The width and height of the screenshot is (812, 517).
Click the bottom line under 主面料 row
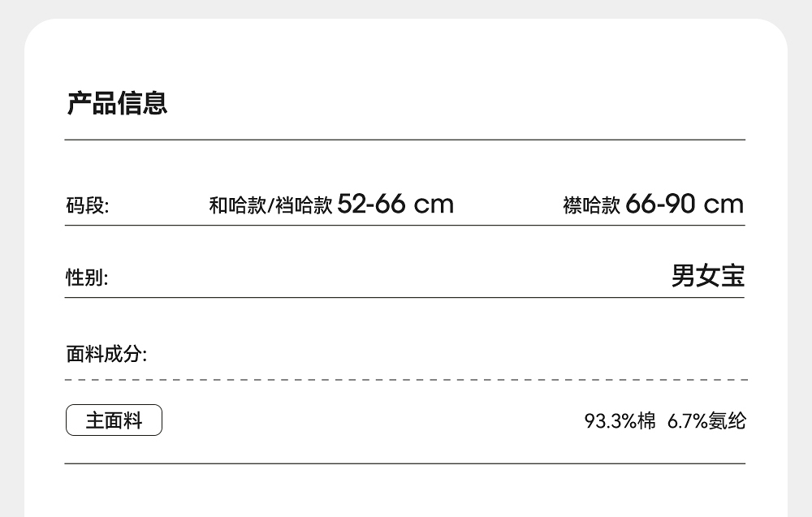pyautogui.click(x=406, y=463)
